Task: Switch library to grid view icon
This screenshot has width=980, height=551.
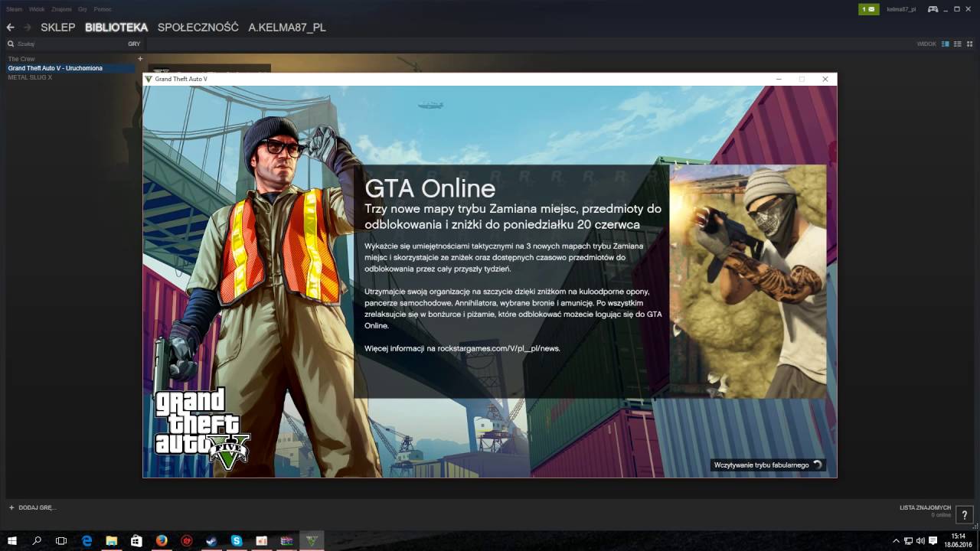Action: (x=969, y=44)
